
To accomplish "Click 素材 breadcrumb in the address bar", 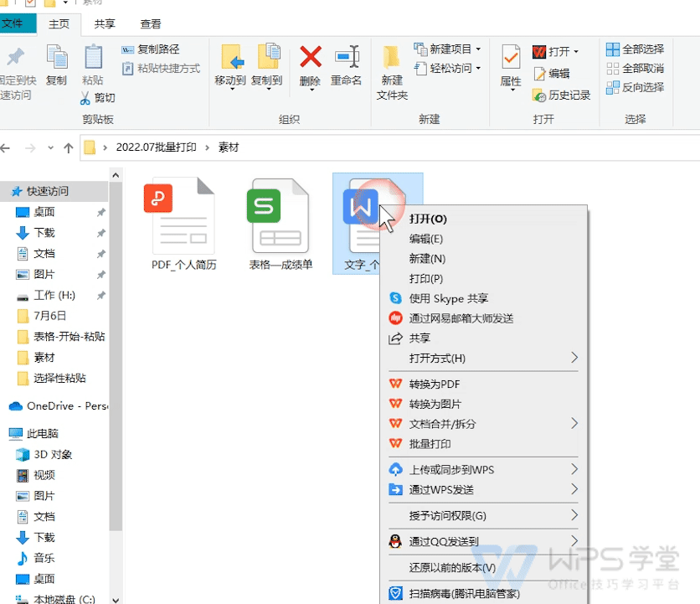I will point(229,147).
